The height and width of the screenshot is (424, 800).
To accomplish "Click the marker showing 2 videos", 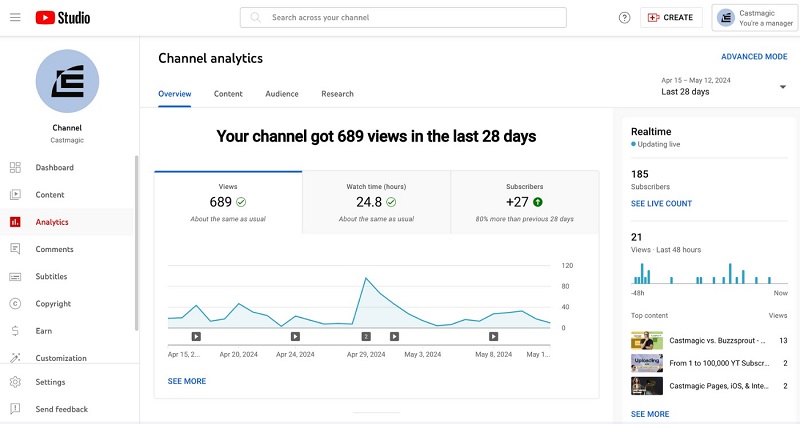I will click(x=366, y=336).
